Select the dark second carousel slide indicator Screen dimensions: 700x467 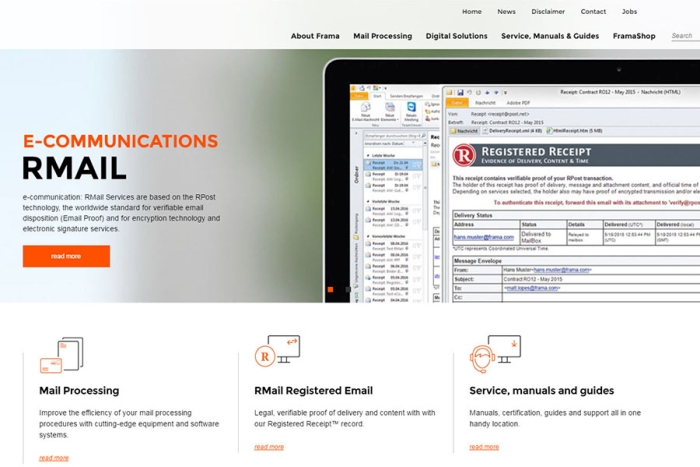pos(348,289)
